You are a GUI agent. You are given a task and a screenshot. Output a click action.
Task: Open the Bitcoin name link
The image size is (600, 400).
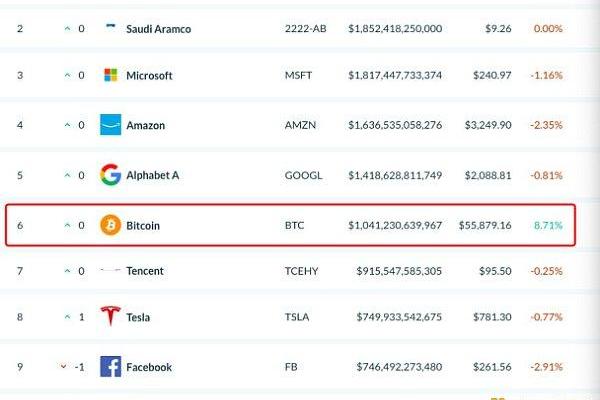click(x=143, y=225)
